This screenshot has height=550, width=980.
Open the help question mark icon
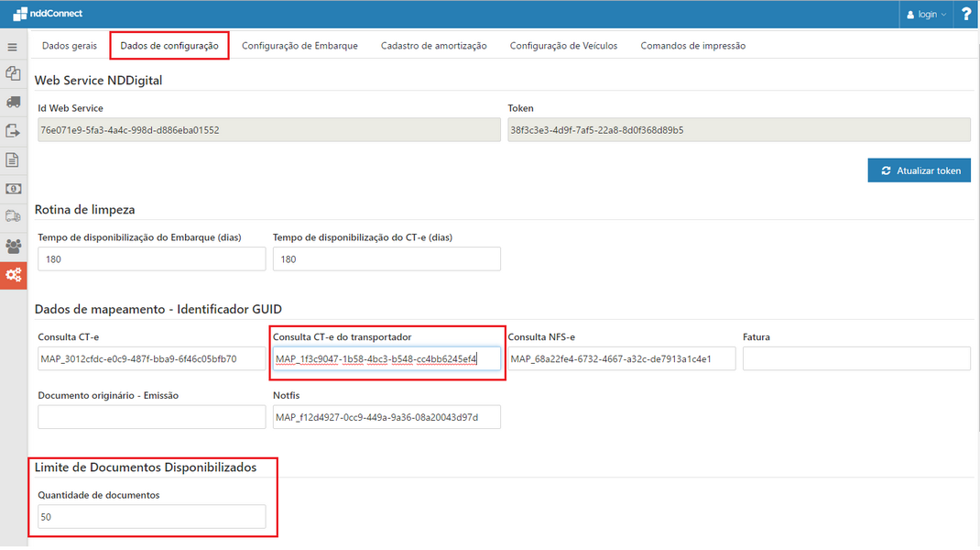pos(966,14)
